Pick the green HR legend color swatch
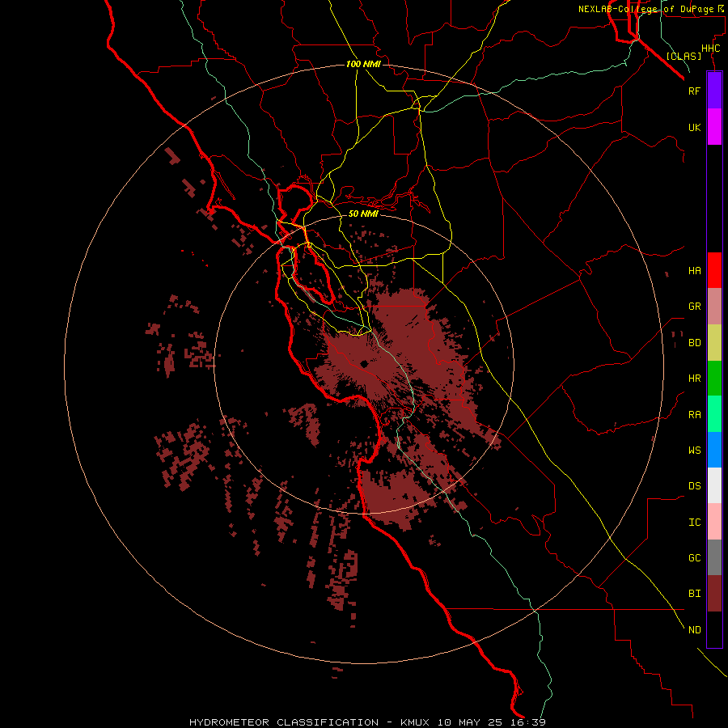 [714, 379]
